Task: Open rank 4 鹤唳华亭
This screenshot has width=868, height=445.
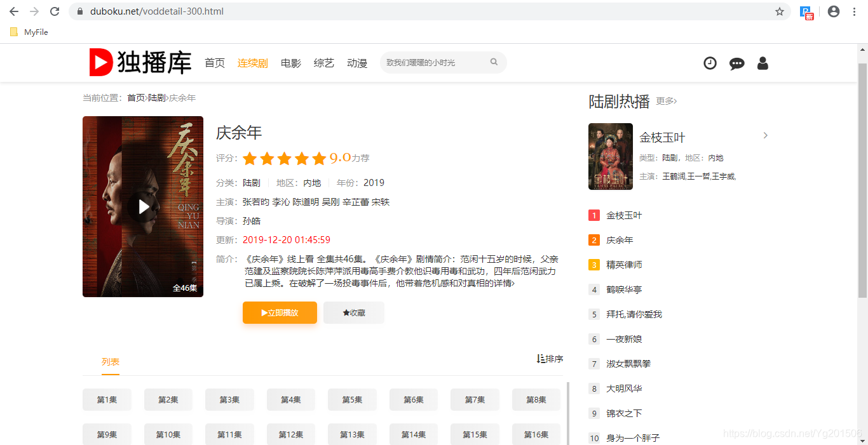Action: coord(624,289)
